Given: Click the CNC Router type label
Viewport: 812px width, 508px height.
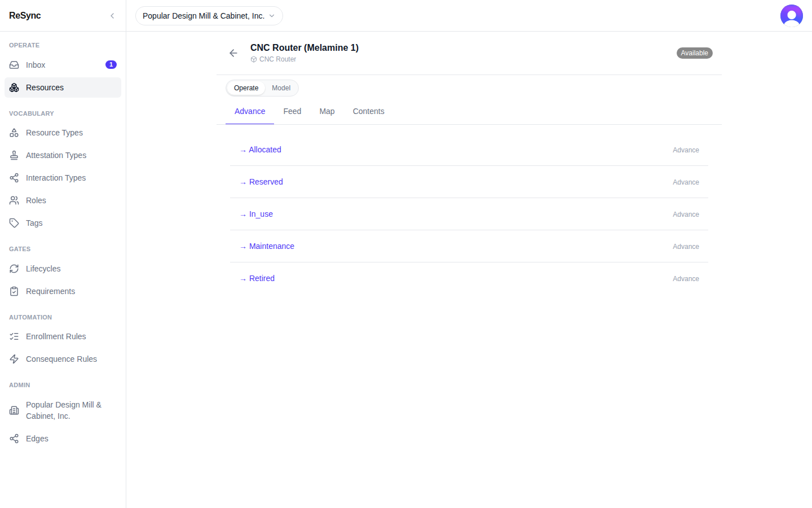Looking at the screenshot, I should pos(273,59).
